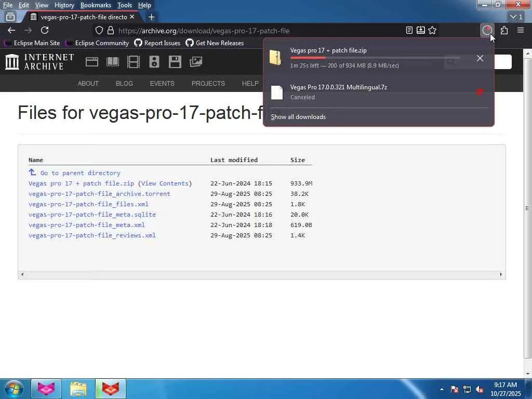Open the Audio speaker icon

(x=154, y=62)
